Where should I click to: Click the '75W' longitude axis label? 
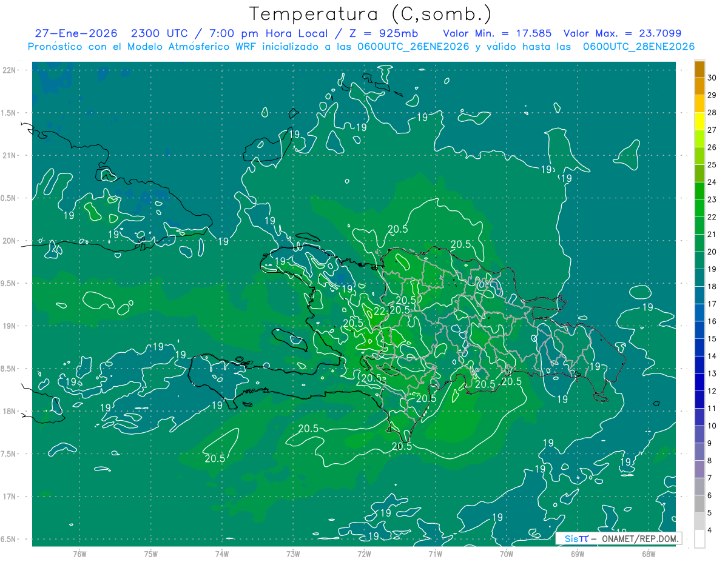[x=151, y=554]
